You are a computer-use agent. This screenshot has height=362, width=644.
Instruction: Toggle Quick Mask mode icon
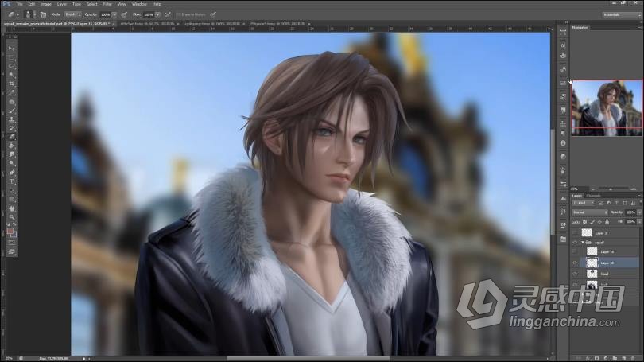click(11, 243)
